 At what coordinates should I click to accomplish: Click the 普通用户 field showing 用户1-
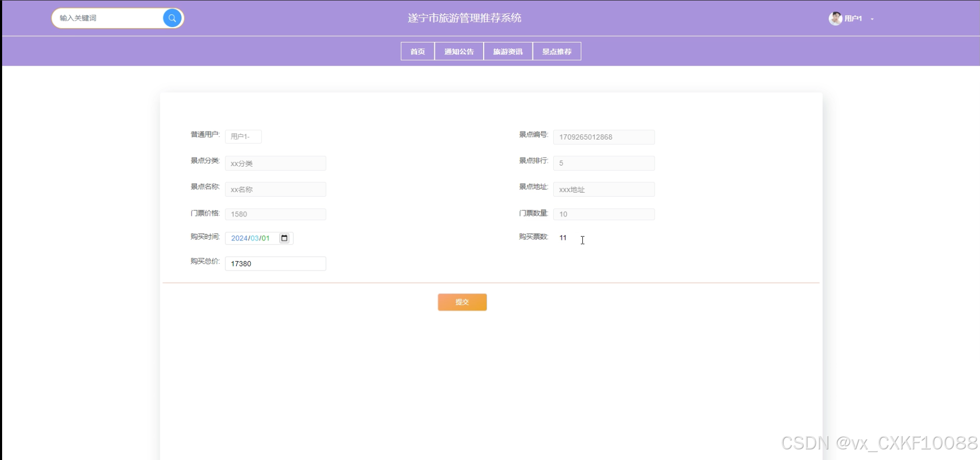[x=243, y=136]
